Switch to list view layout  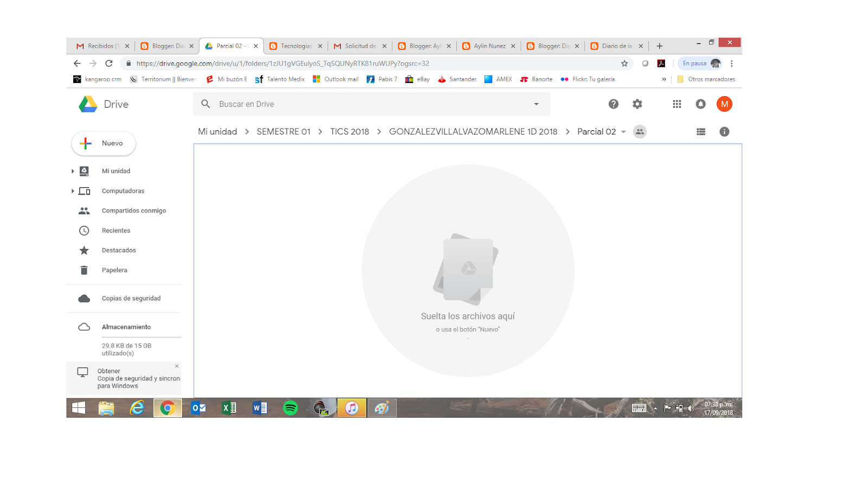pyautogui.click(x=701, y=132)
